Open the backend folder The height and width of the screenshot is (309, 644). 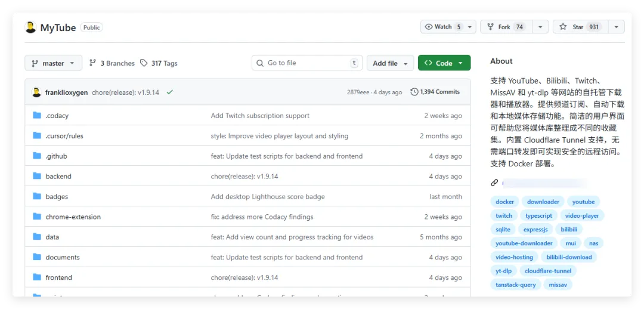pyautogui.click(x=58, y=177)
